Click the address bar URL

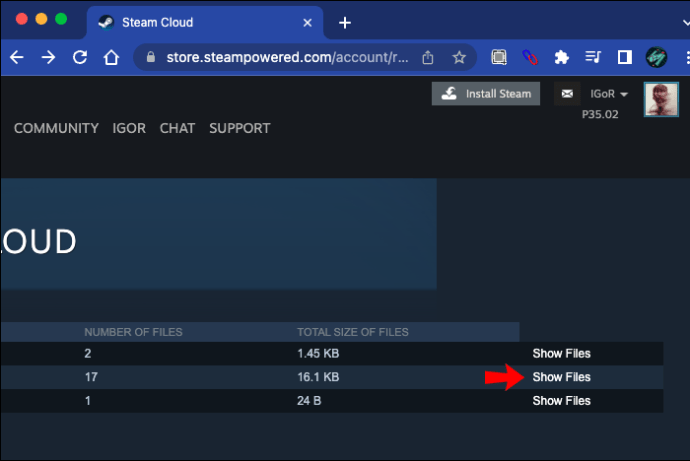tap(287, 57)
